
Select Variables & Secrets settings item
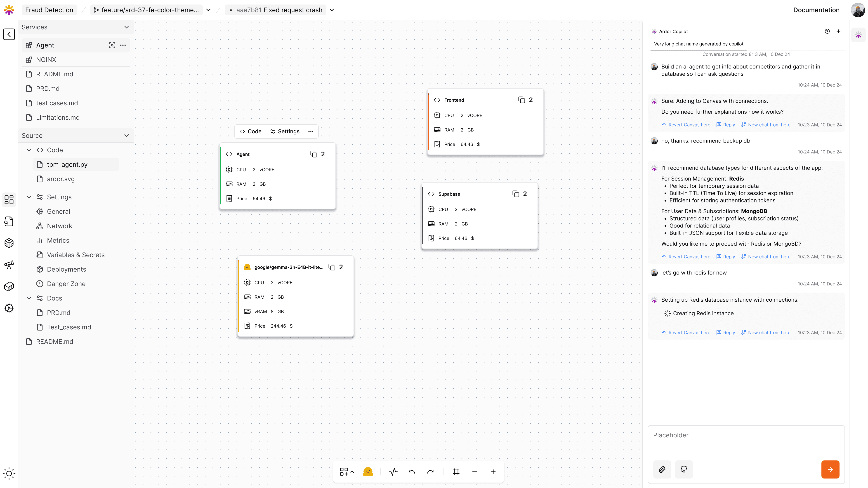[x=75, y=255]
